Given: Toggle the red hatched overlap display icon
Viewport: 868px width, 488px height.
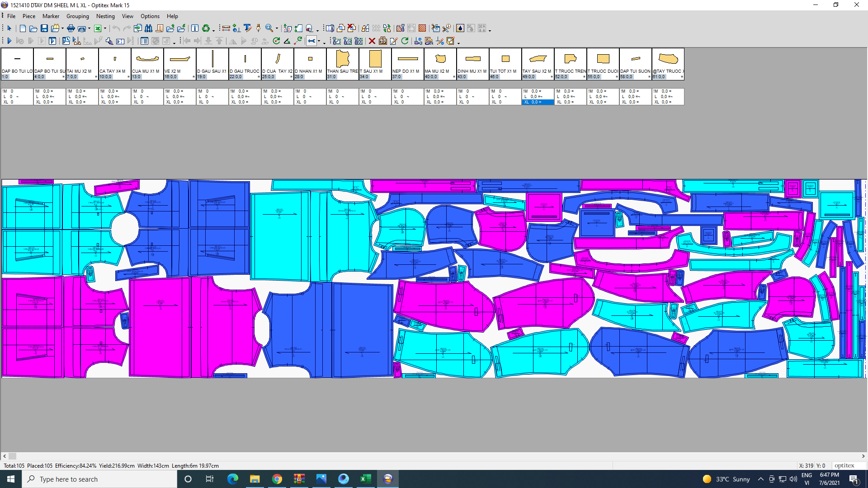Looking at the screenshot, I should 422,28.
